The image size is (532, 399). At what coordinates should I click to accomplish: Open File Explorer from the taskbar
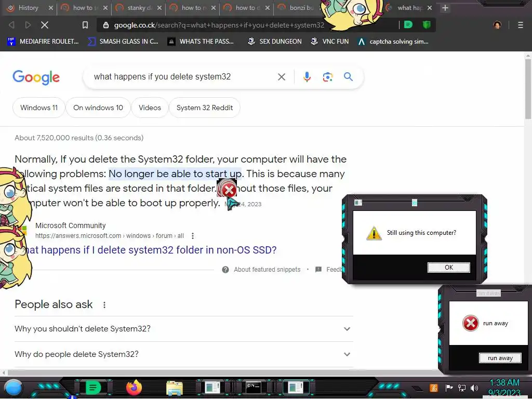coord(175,388)
